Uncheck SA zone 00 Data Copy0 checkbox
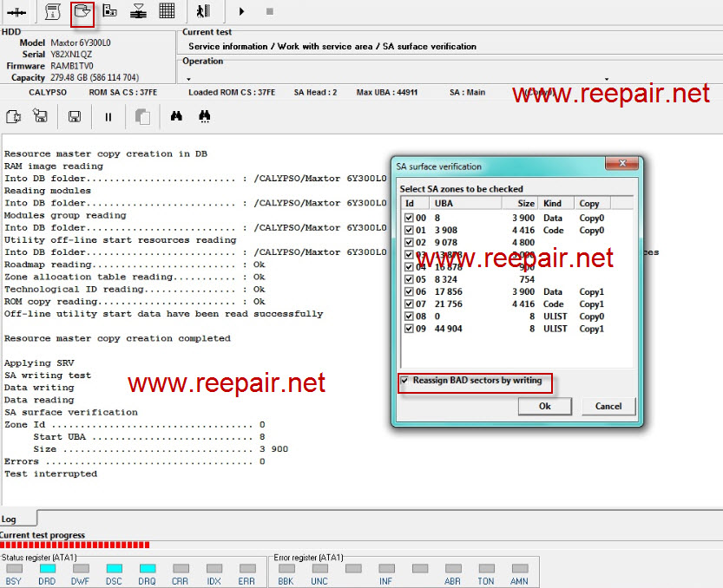This screenshot has height=588, width=723. click(409, 219)
